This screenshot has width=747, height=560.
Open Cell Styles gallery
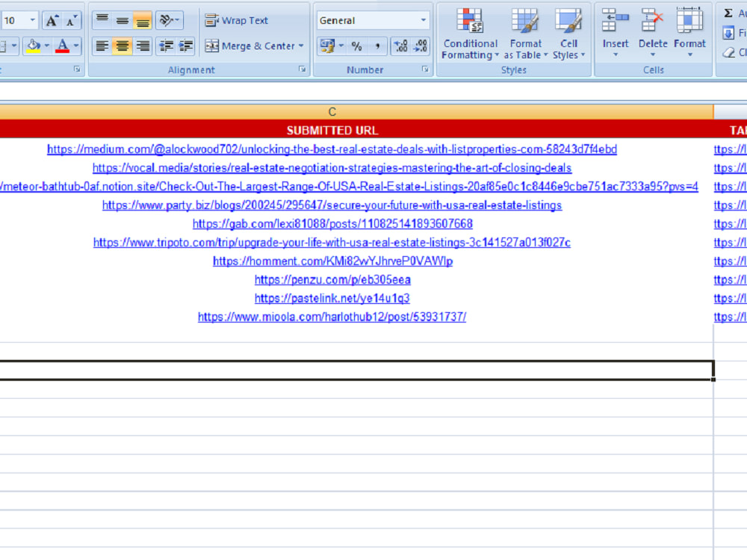coord(568,34)
